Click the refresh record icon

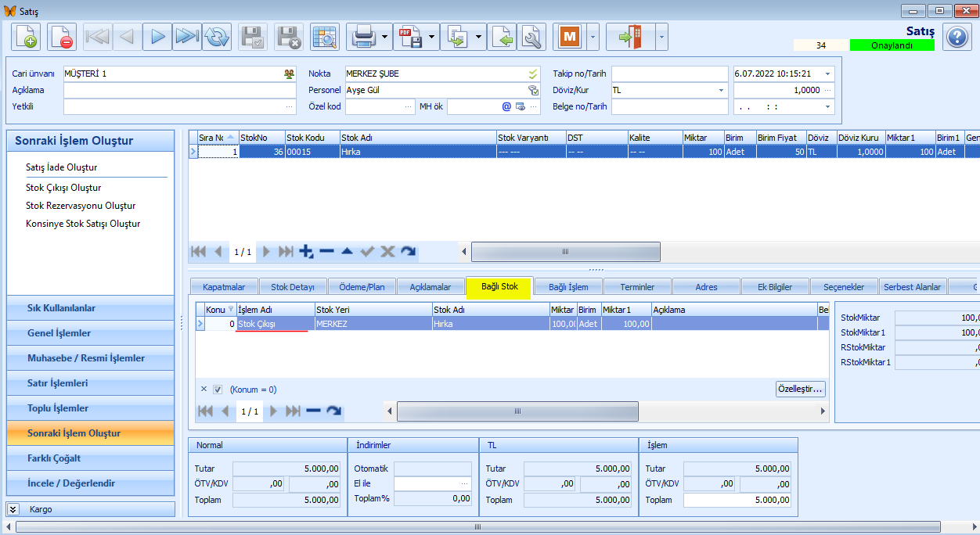(217, 37)
